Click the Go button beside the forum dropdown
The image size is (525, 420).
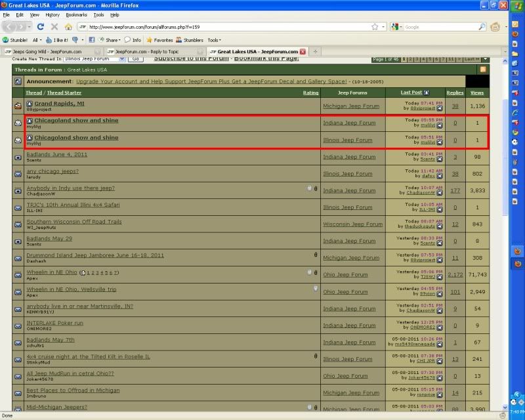[136, 59]
